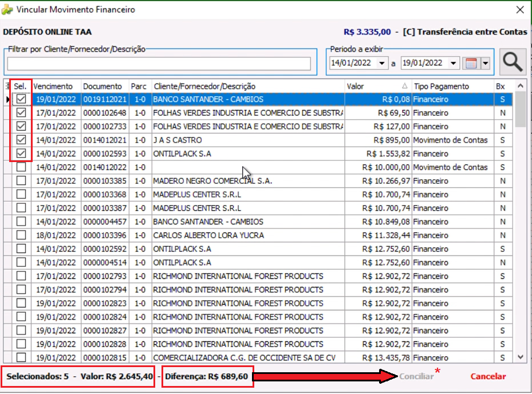Click the Vincular Movimento Financeiro window icon

click(7, 10)
